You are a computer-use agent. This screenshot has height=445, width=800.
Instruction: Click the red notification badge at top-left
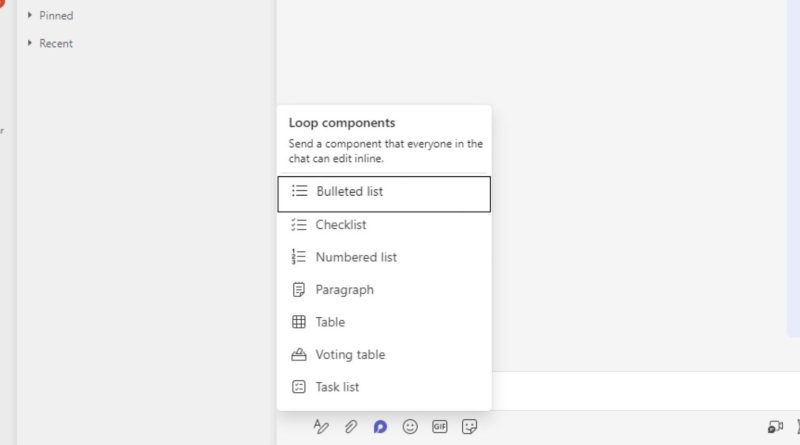(x=2, y=3)
